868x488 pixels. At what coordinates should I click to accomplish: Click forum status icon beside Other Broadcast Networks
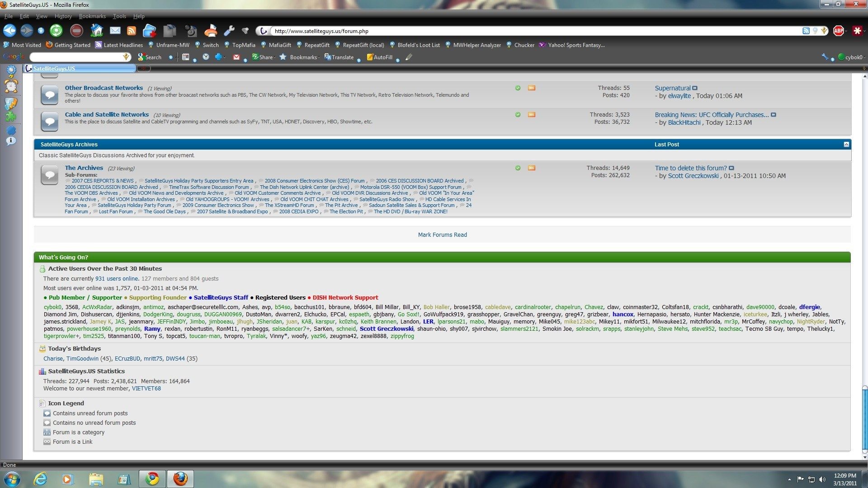tap(50, 94)
